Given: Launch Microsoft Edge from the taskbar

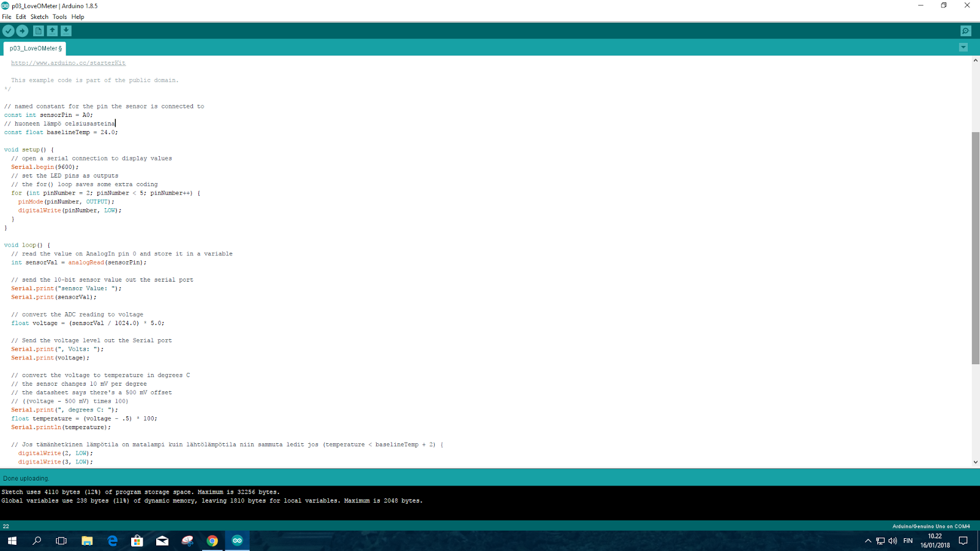Looking at the screenshot, I should pyautogui.click(x=113, y=541).
